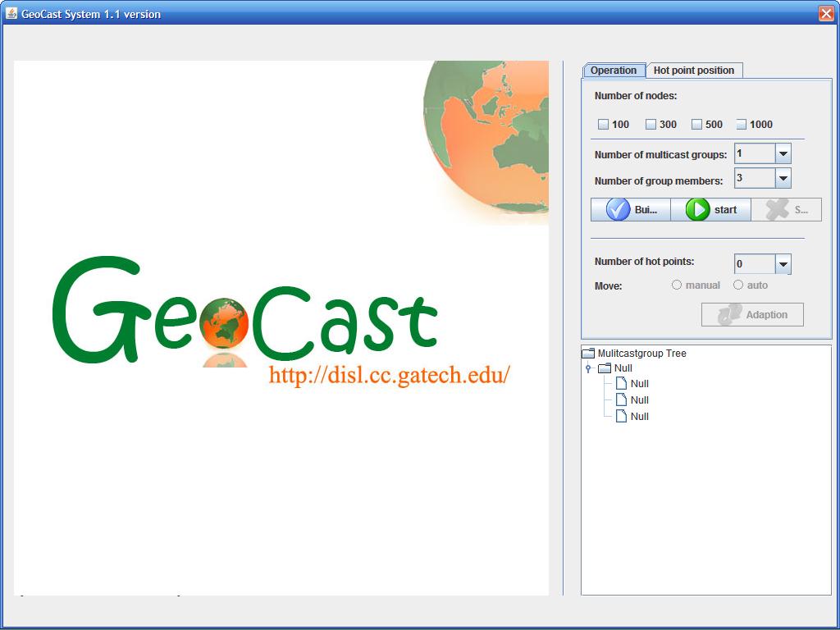Click the Build button with checkmark icon

630,210
